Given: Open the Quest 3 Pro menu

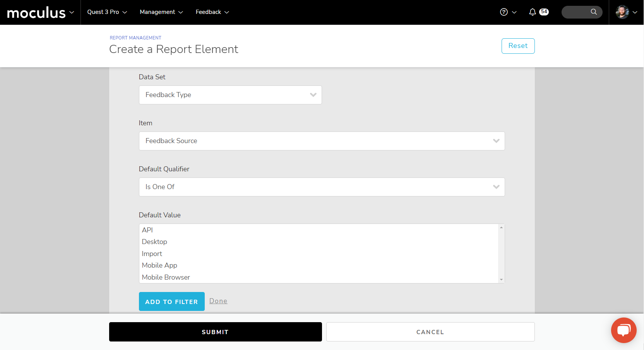Looking at the screenshot, I should pyautogui.click(x=107, y=12).
